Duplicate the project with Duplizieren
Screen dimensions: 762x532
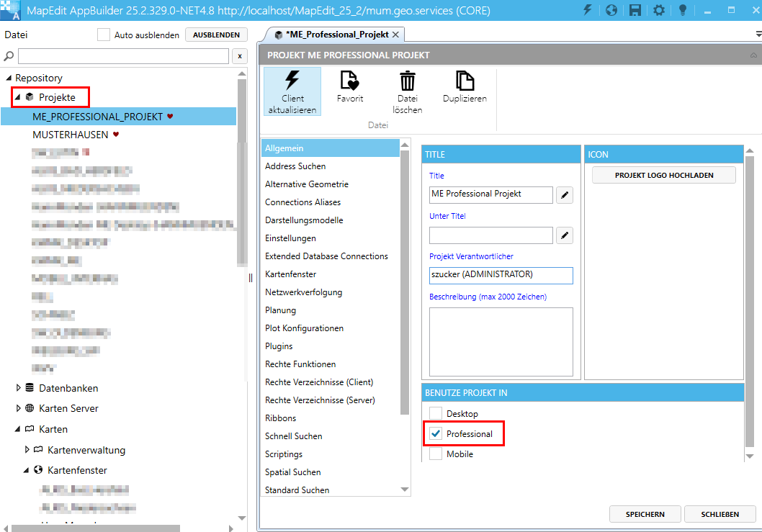point(465,81)
